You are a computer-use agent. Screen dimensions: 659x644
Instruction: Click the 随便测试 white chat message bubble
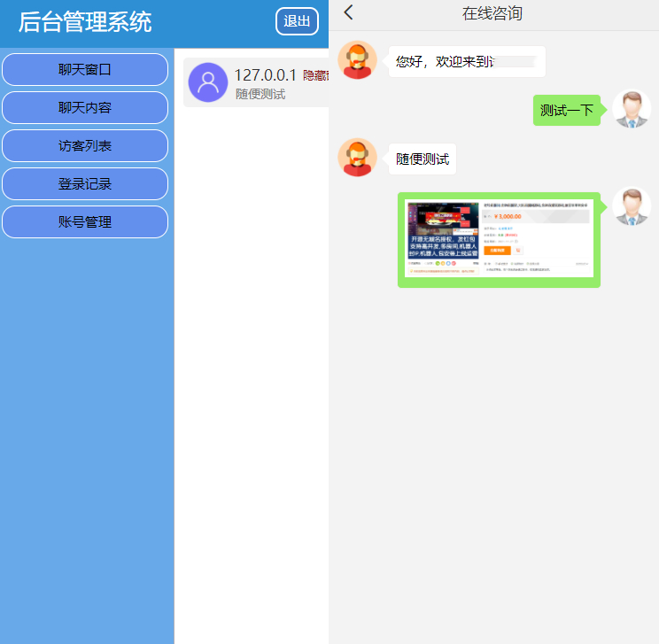(423, 159)
